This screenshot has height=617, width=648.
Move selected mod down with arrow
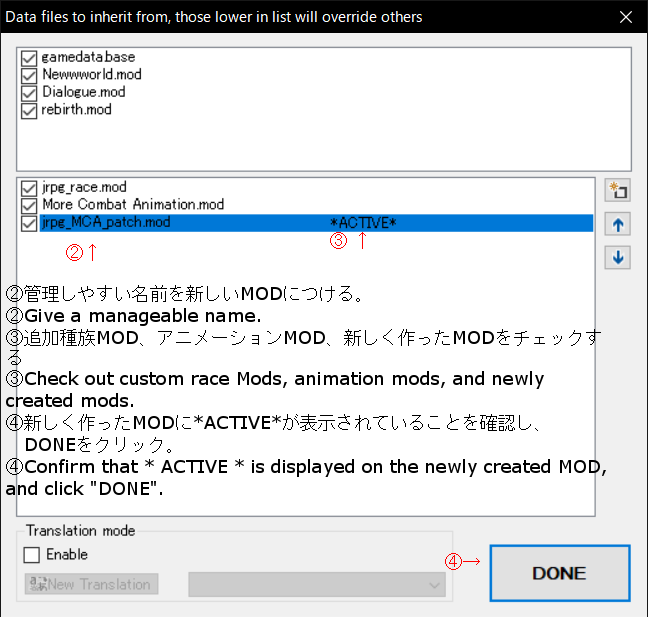(x=618, y=258)
